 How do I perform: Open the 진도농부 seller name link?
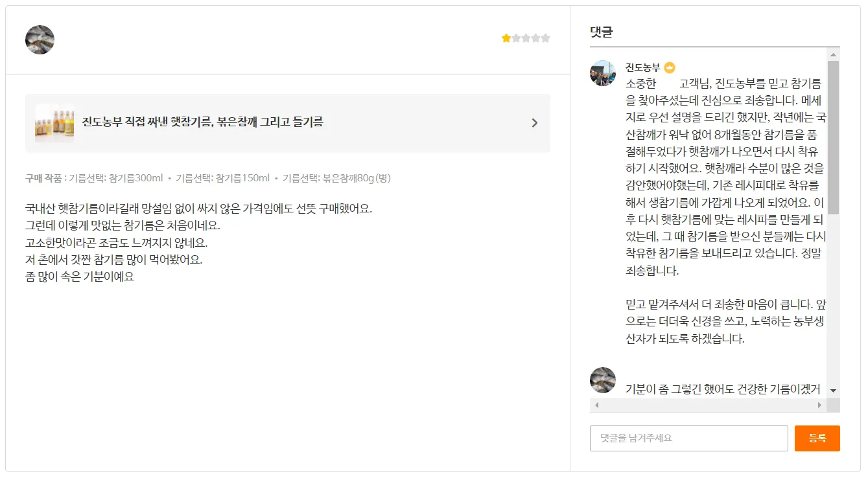click(642, 67)
